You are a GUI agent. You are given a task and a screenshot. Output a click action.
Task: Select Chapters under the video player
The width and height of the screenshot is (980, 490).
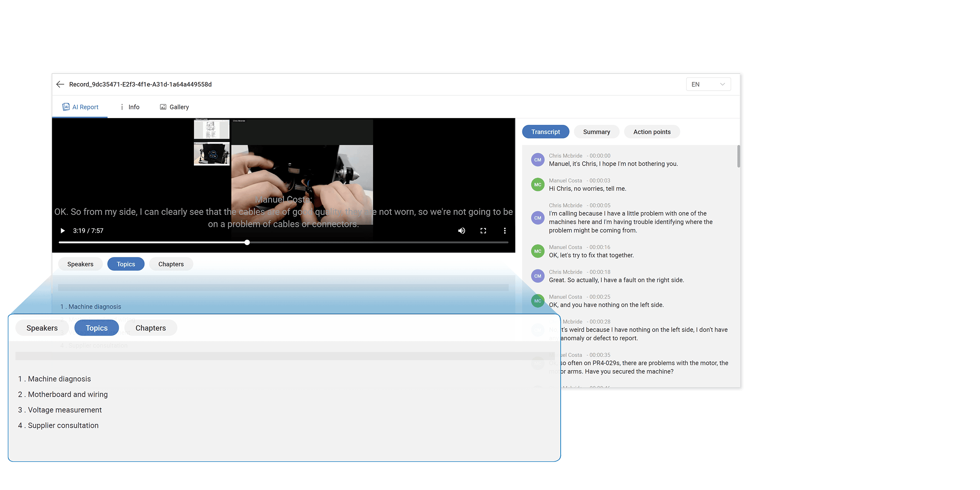click(x=171, y=264)
